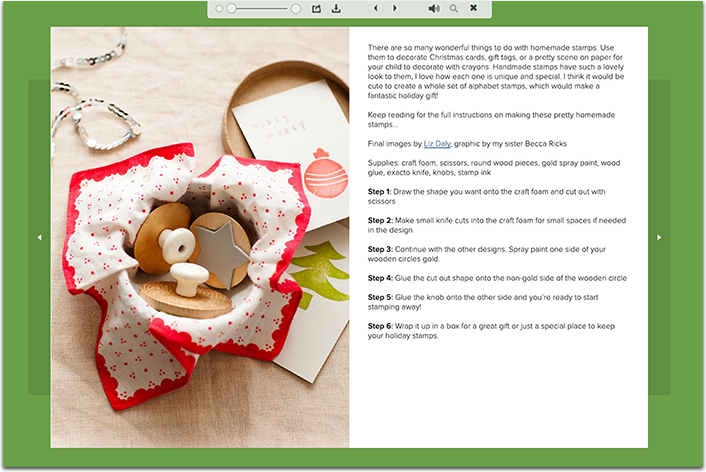Image resolution: width=706 pixels, height=472 pixels.
Task: Mute sound with the speaker icon
Action: (434, 9)
